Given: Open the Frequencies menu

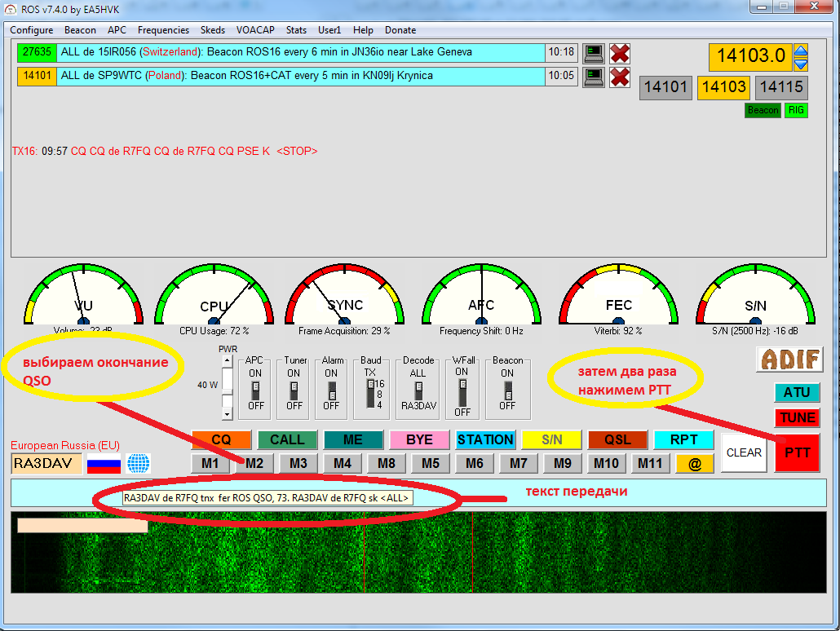Looking at the screenshot, I should pyautogui.click(x=163, y=30).
